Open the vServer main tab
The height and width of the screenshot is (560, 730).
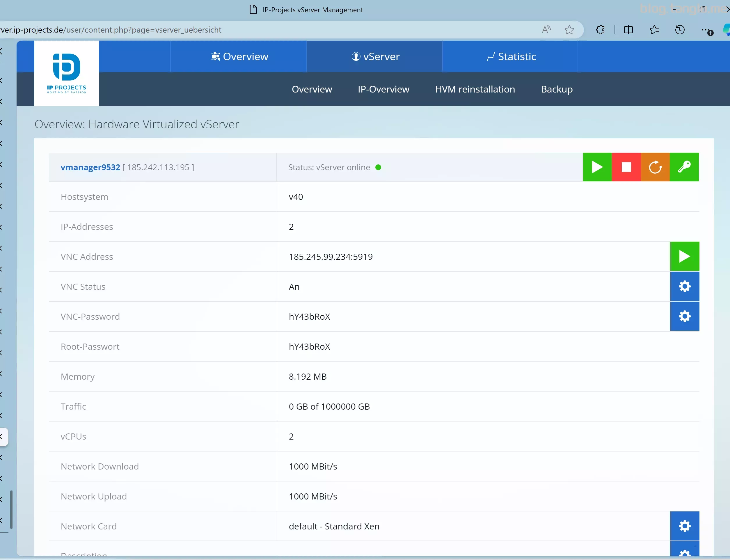click(x=375, y=57)
